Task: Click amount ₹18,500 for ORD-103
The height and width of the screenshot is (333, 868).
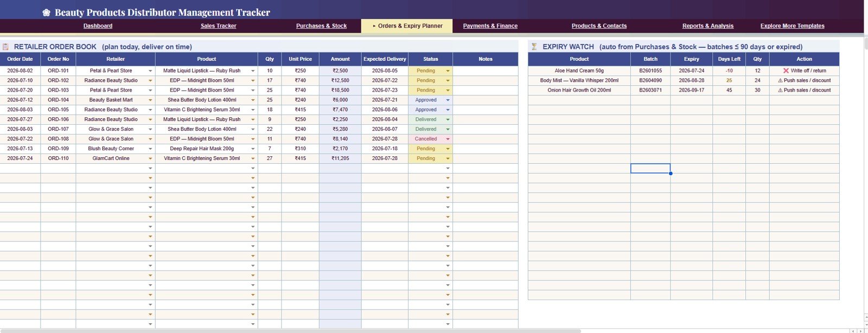Action: click(x=340, y=90)
